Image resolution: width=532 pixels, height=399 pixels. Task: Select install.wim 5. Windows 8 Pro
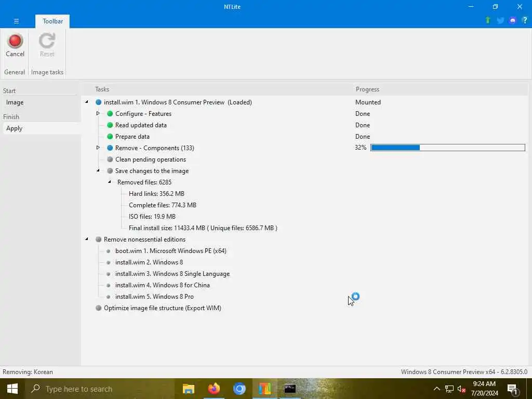pos(154,297)
